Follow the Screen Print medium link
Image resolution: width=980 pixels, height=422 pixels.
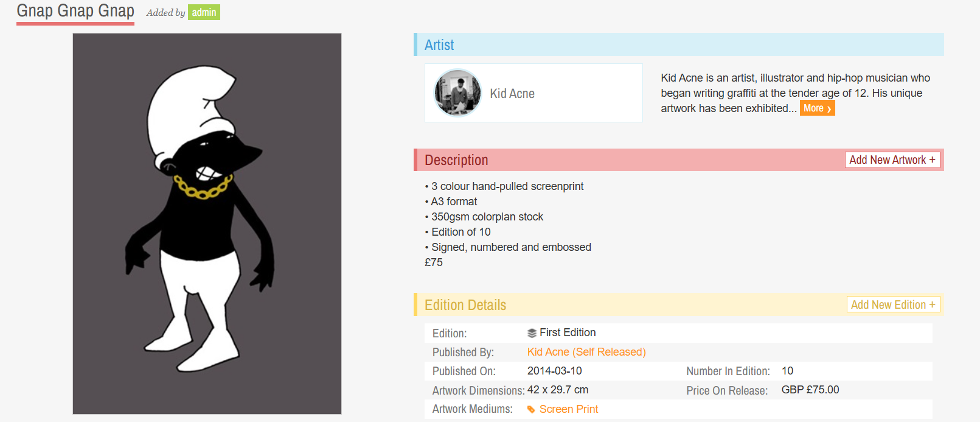coord(569,409)
